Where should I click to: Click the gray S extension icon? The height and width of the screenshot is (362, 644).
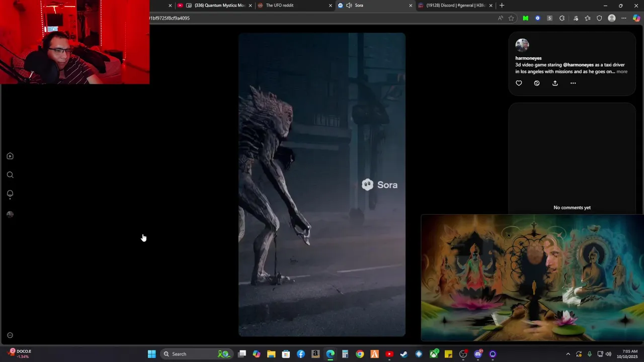click(x=549, y=18)
